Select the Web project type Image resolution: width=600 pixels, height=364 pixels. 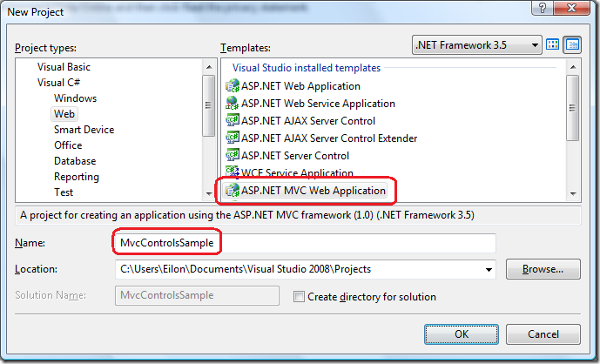click(64, 114)
